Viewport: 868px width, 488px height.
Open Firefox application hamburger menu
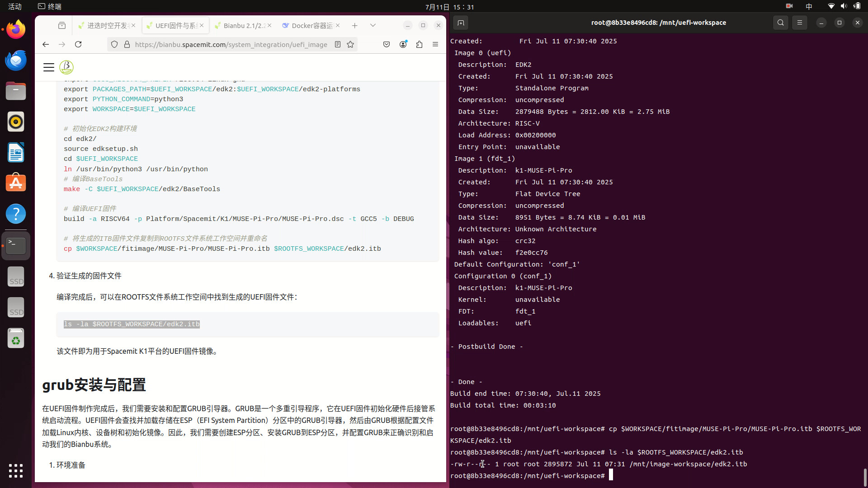pyautogui.click(x=435, y=44)
